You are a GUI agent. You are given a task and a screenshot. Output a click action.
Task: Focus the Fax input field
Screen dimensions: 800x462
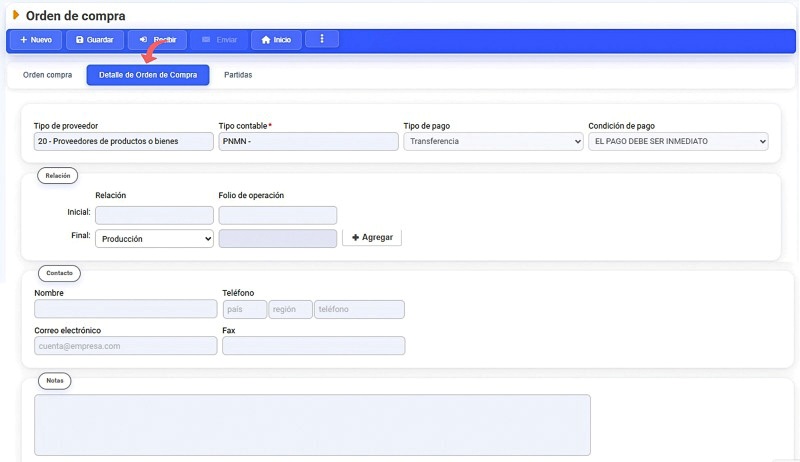coord(313,346)
